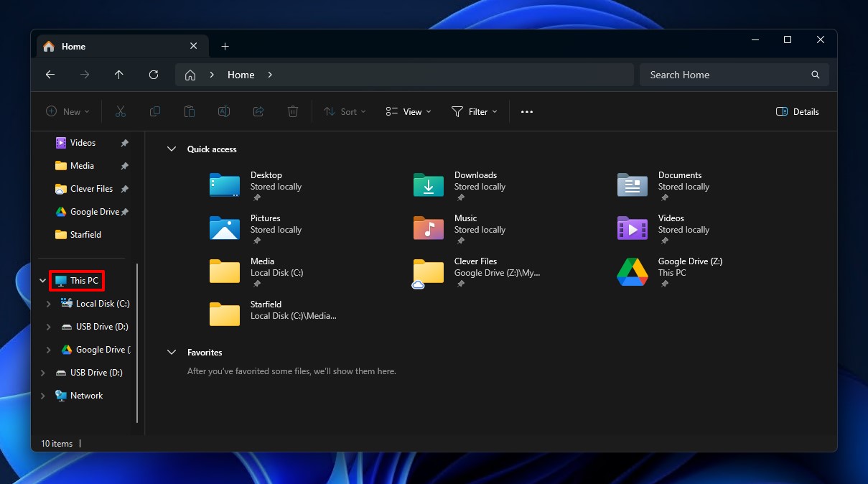Click the Up one level navigation arrow
The width and height of the screenshot is (868, 484).
(x=119, y=75)
